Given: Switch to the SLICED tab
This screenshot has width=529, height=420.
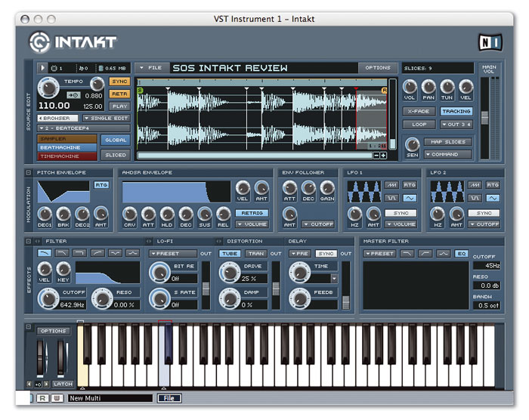Looking at the screenshot, I should pyautogui.click(x=116, y=155).
